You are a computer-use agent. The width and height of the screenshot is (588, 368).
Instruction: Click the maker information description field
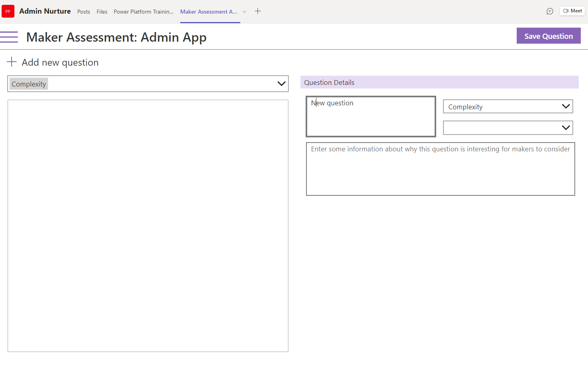[440, 168]
